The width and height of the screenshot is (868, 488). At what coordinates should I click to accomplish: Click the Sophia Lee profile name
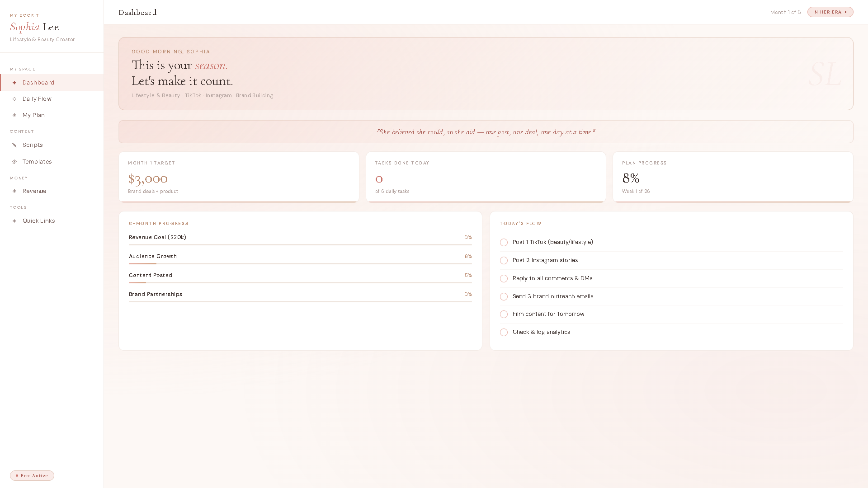click(35, 27)
